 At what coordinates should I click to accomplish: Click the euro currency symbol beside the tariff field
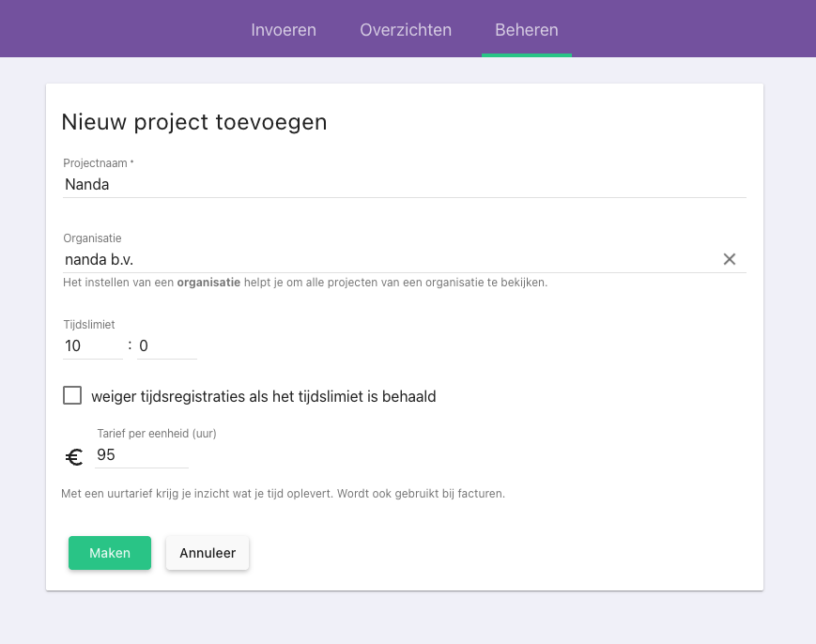click(76, 455)
